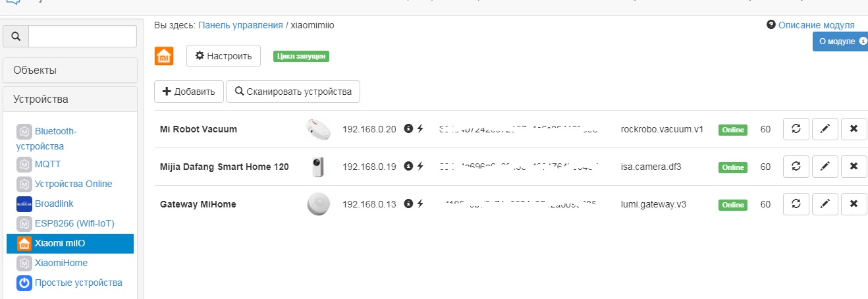Click the search magnifier icon in sidebar

16,36
